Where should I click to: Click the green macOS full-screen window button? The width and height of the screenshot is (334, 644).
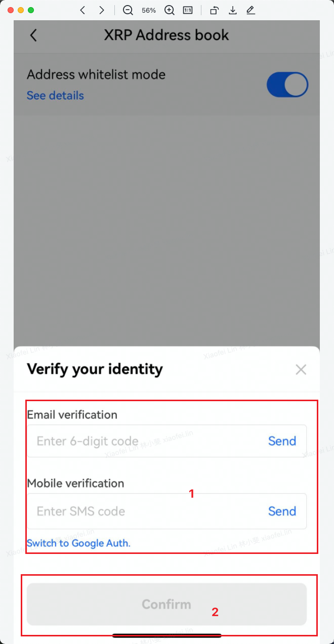pos(31,10)
